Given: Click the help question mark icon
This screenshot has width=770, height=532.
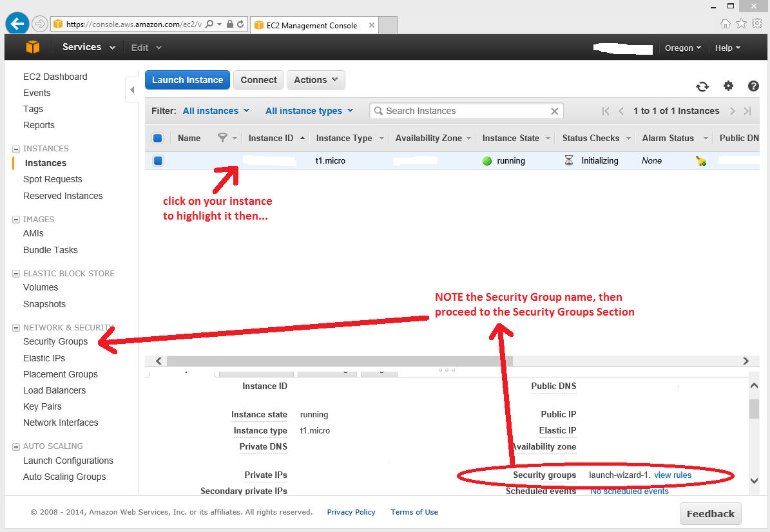Looking at the screenshot, I should point(753,86).
